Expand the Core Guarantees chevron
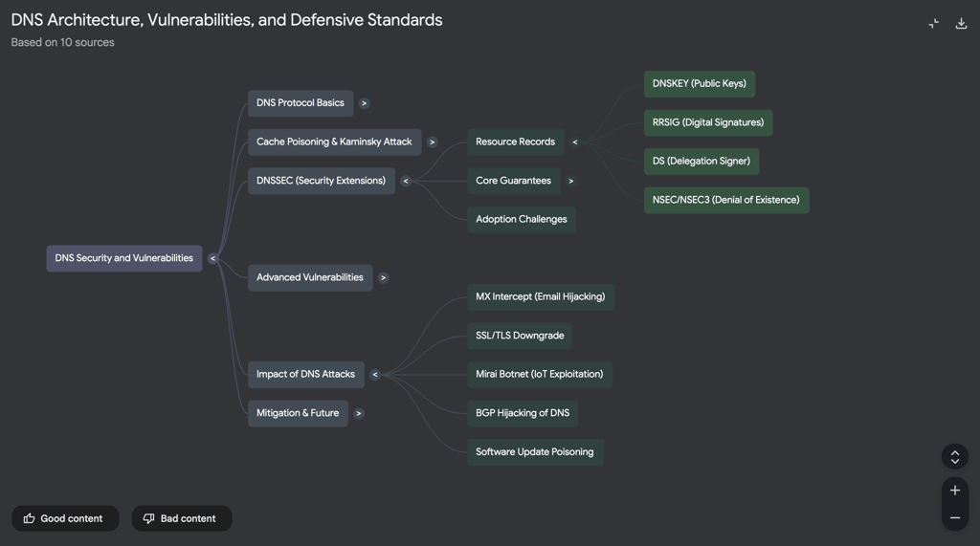The width and height of the screenshot is (980, 546). pos(570,181)
